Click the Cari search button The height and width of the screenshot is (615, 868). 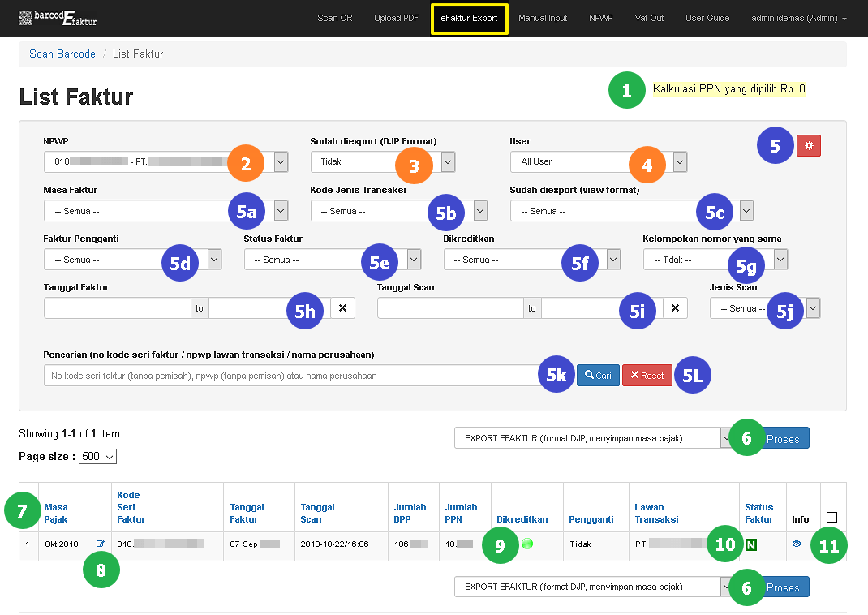(598, 376)
